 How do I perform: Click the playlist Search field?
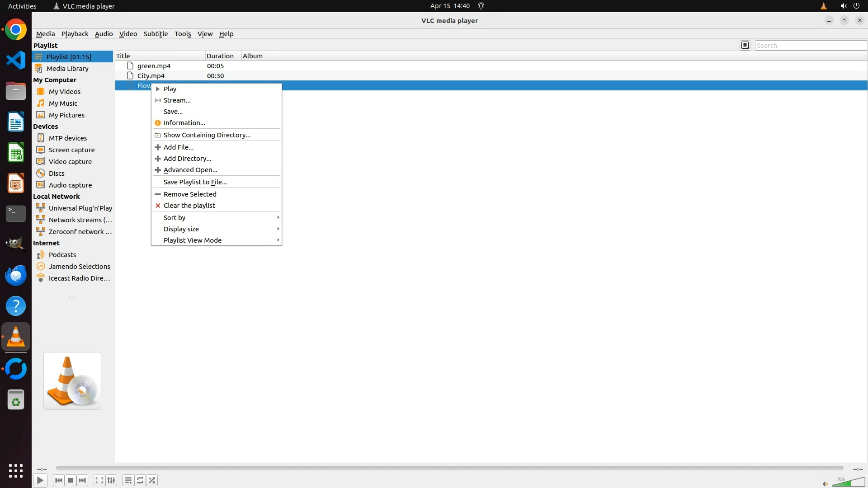(x=810, y=46)
